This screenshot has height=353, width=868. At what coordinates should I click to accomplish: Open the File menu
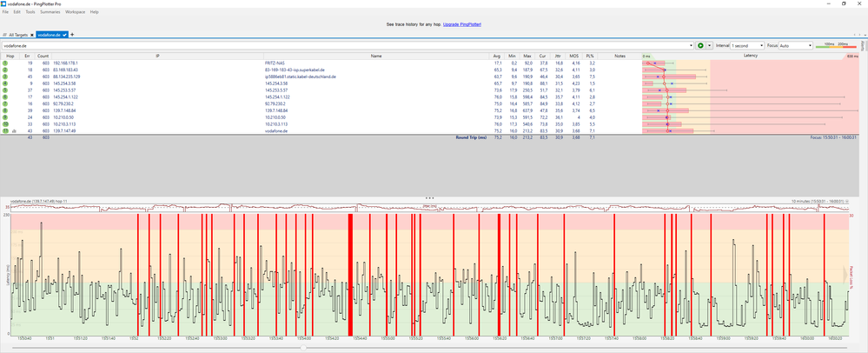point(5,11)
